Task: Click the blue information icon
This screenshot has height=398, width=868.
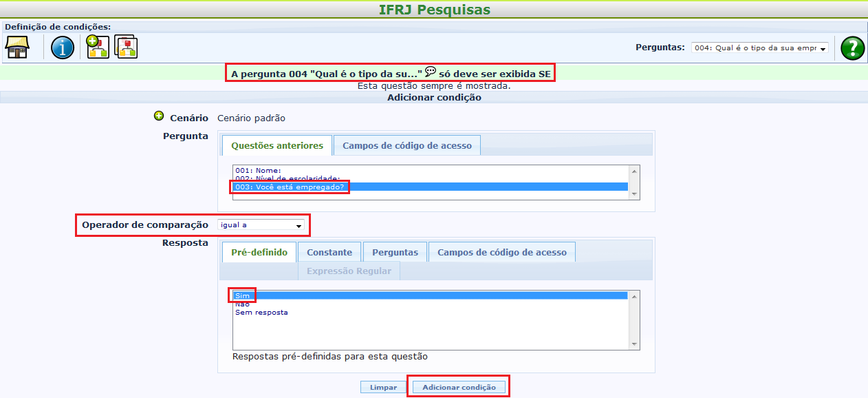Action: click(63, 48)
